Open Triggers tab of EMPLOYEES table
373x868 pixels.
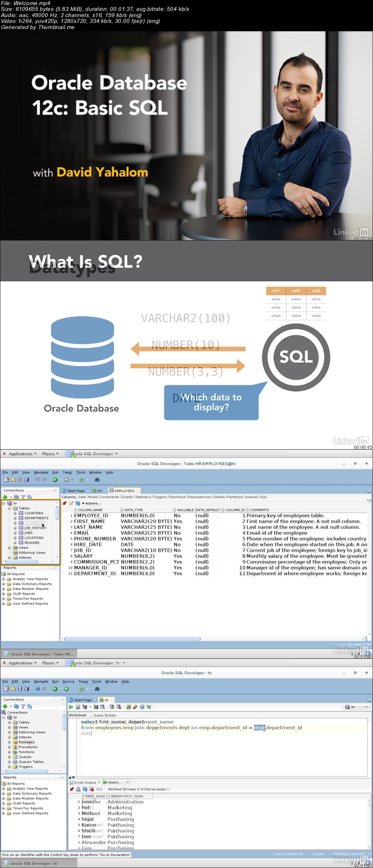(x=160, y=497)
